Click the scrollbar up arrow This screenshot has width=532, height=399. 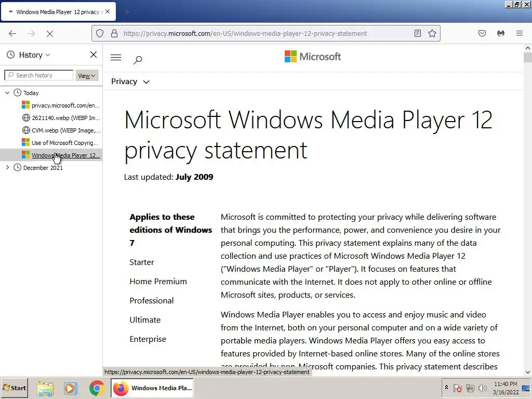click(528, 48)
